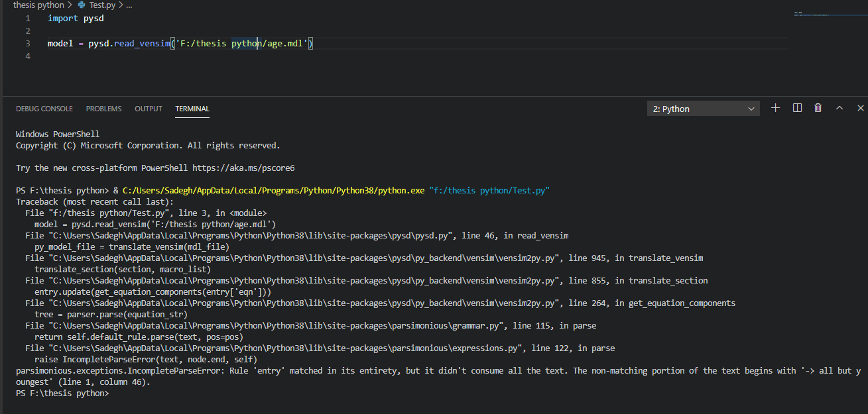Click line number 3 in the gutter
The width and height of the screenshot is (868, 414).
point(27,42)
